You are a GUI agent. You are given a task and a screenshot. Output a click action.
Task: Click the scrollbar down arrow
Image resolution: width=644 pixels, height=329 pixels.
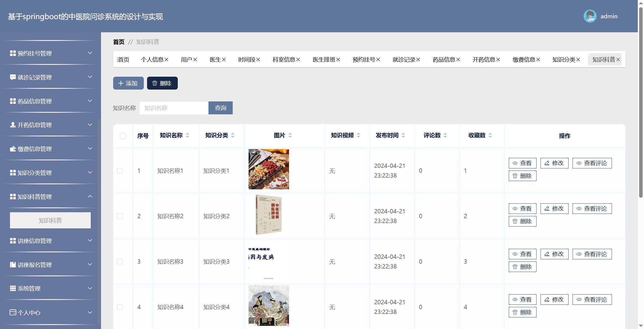click(x=641, y=326)
